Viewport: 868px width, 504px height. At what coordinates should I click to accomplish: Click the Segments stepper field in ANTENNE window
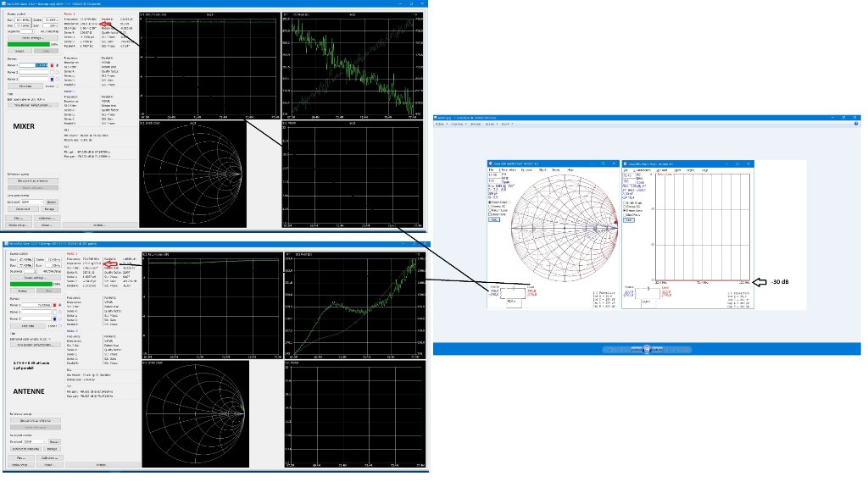[31, 271]
